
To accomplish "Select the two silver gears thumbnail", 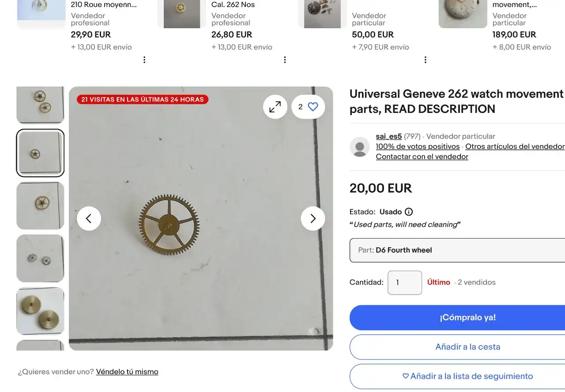I will click(40, 258).
